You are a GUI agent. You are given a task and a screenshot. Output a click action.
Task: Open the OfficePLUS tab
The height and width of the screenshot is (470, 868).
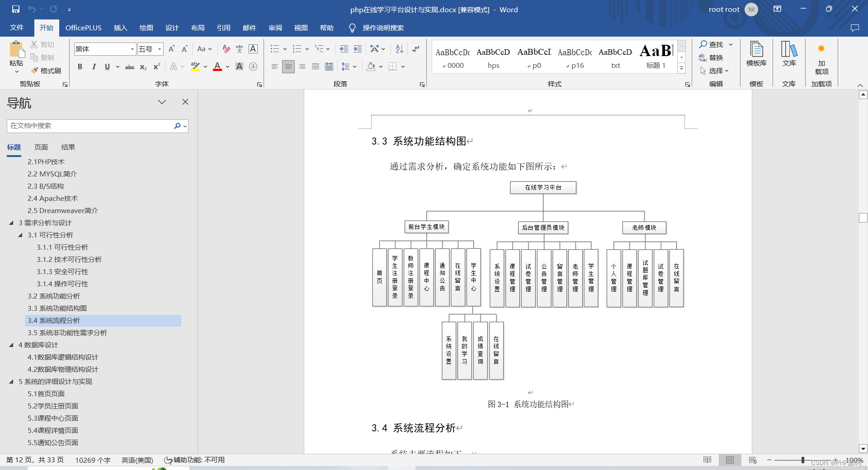pyautogui.click(x=83, y=28)
